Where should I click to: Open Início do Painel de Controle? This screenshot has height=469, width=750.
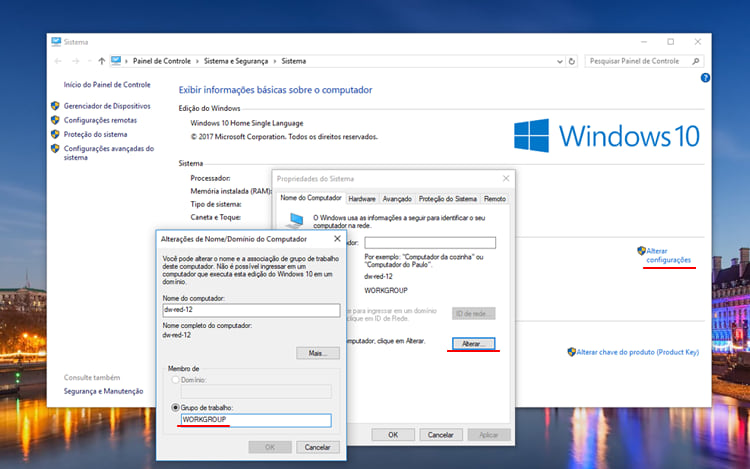coord(107,85)
